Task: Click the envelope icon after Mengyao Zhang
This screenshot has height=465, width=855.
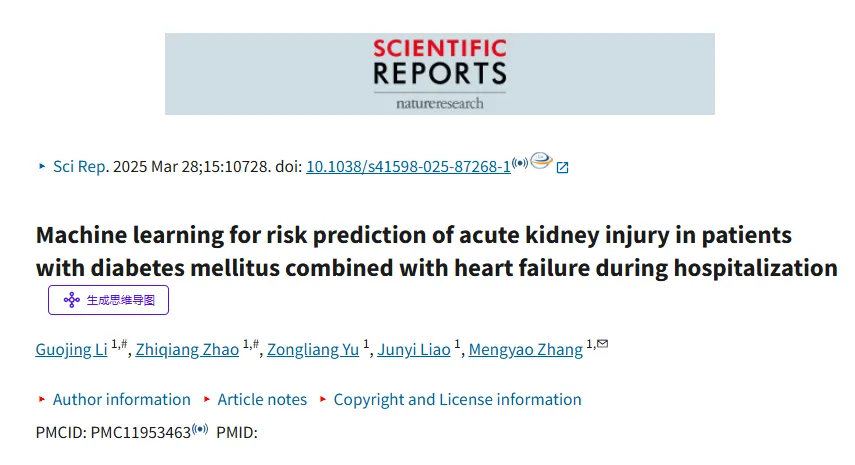Action: [603, 343]
